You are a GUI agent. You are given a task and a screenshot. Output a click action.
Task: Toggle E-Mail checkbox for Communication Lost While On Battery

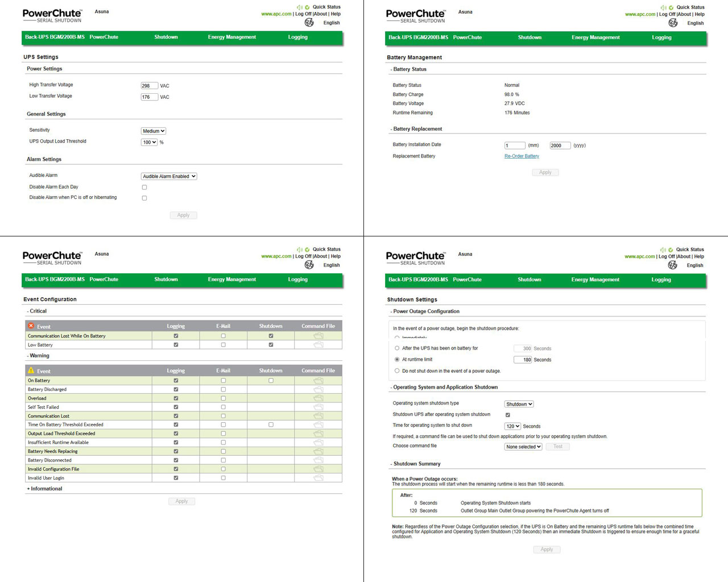click(223, 336)
